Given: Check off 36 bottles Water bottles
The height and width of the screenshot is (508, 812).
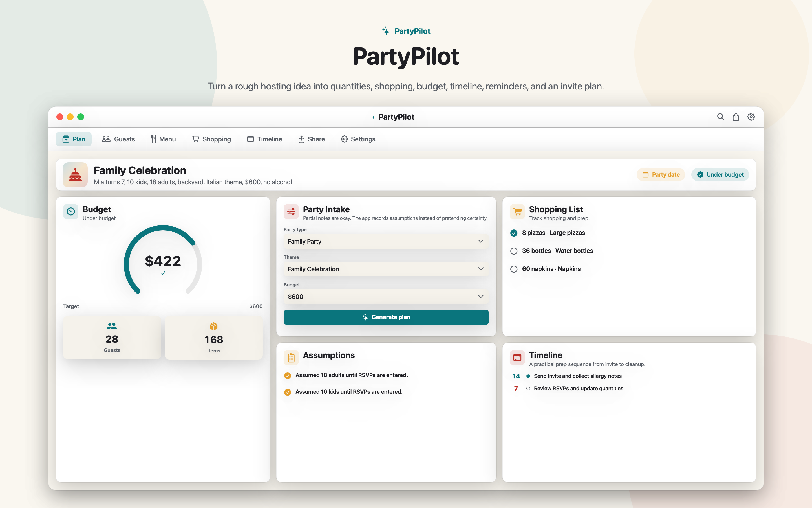Looking at the screenshot, I should tap(514, 251).
